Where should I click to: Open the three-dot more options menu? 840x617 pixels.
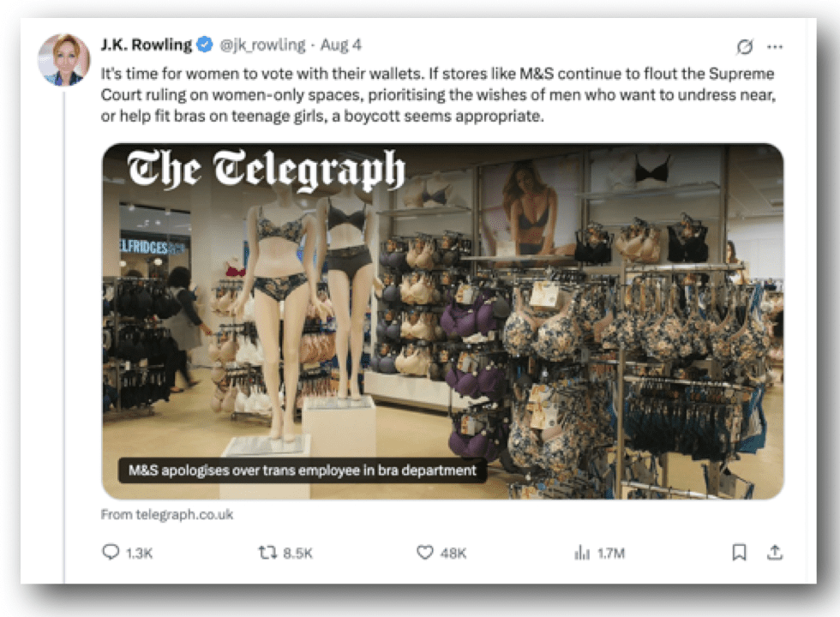click(x=775, y=47)
